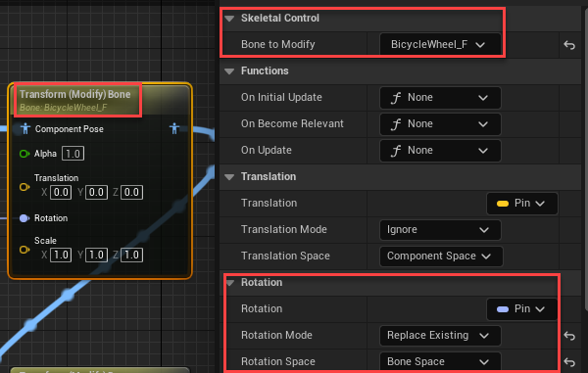Click the Component Pose input pin

pos(25,129)
